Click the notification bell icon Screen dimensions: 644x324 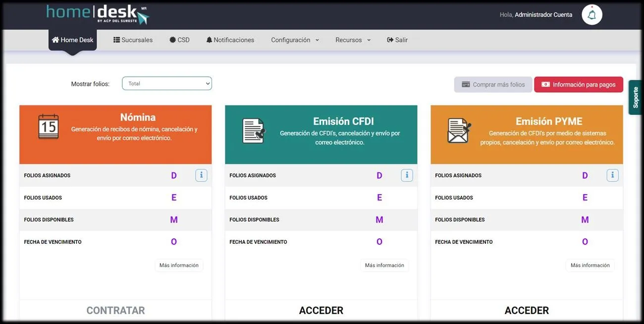point(591,15)
